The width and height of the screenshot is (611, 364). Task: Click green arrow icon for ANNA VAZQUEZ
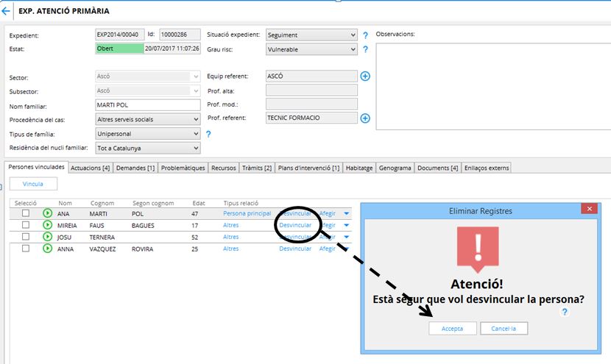[x=48, y=249]
